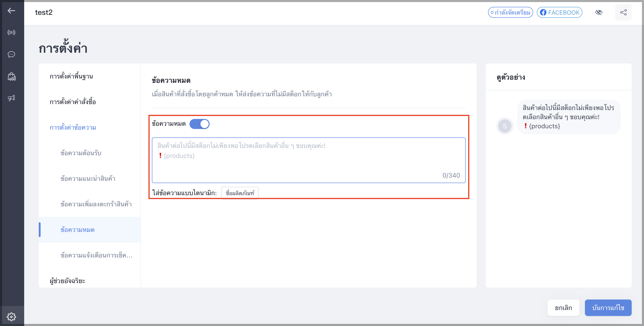Select ข้อความต้อนรับ menu item
The height and width of the screenshot is (326, 644).
[81, 153]
